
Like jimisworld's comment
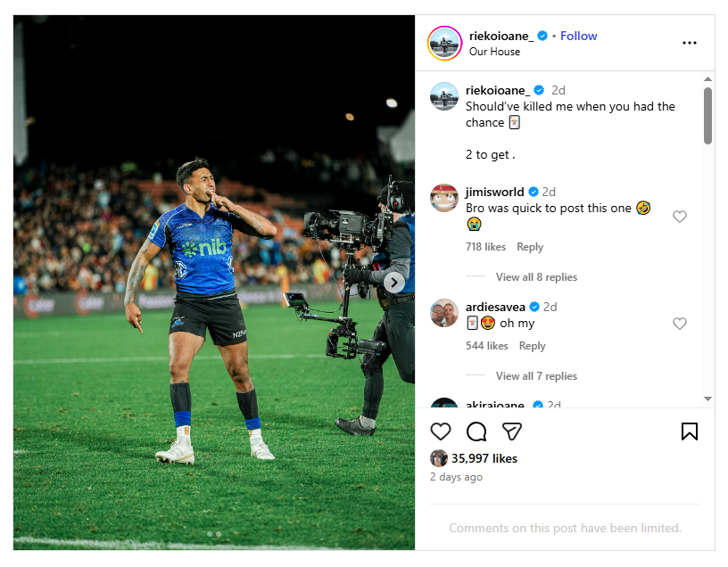coord(680,217)
